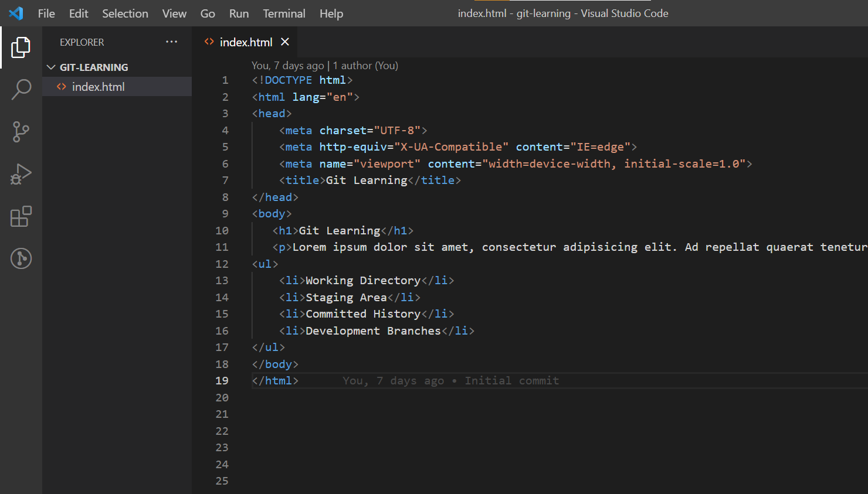Open the Terminal menu
Viewport: 868px width, 494px height.
pyautogui.click(x=284, y=13)
